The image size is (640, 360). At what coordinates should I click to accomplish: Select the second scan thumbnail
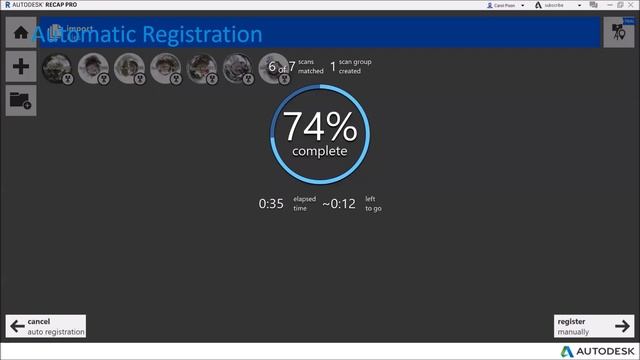coord(93,68)
